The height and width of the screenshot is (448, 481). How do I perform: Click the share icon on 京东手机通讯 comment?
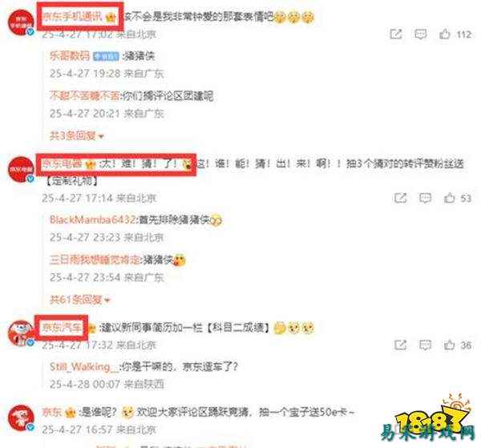(396, 34)
